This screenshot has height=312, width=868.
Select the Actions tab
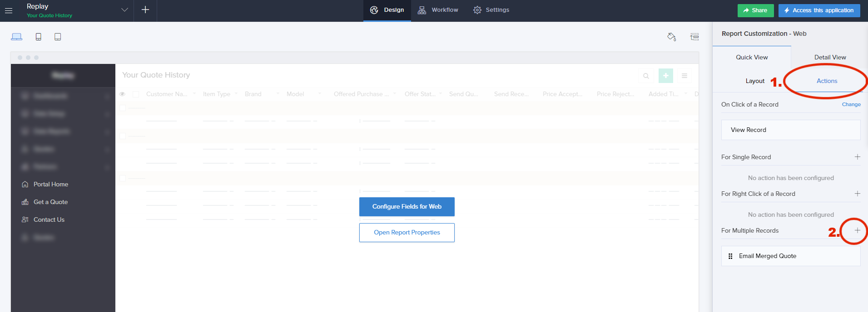point(827,81)
